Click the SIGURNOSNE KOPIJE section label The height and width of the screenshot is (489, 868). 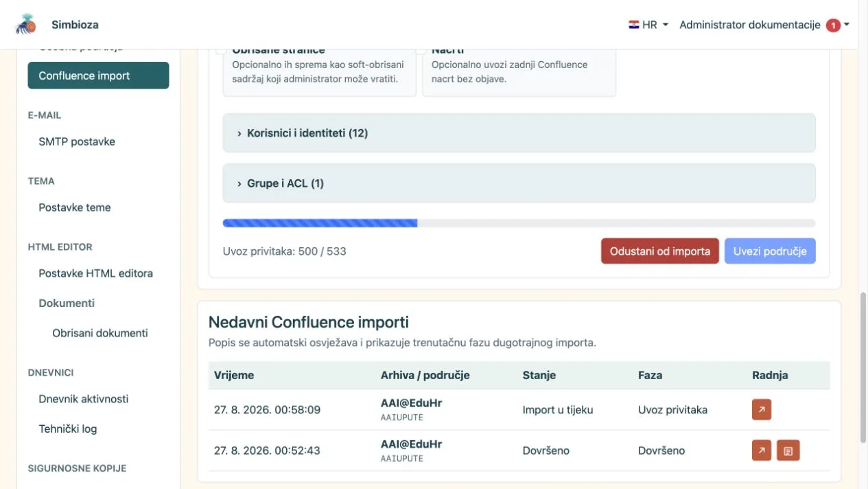(77, 468)
